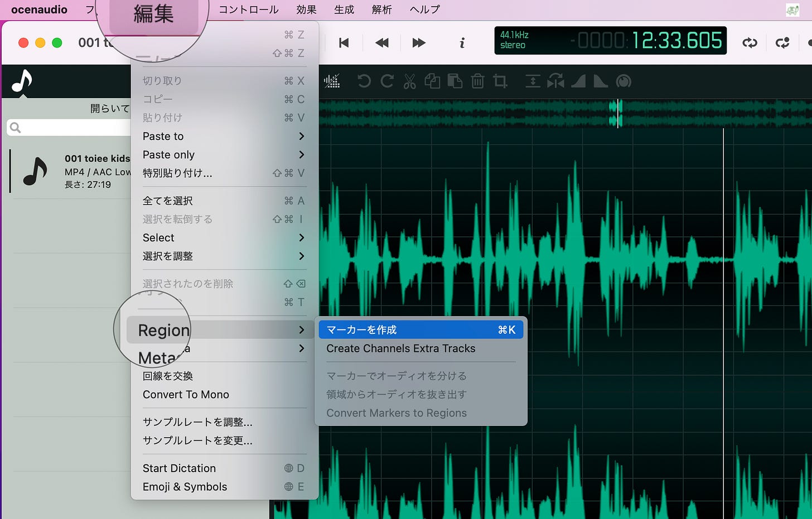Screen dimensions: 812x519
Task: Click the white playhead line in the waveform
Action: (x=723, y=323)
